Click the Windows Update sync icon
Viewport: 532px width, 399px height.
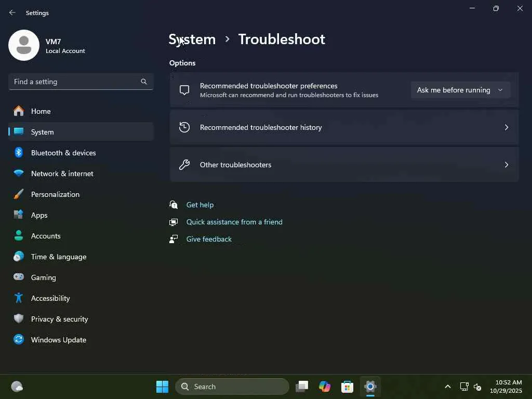pyautogui.click(x=19, y=339)
